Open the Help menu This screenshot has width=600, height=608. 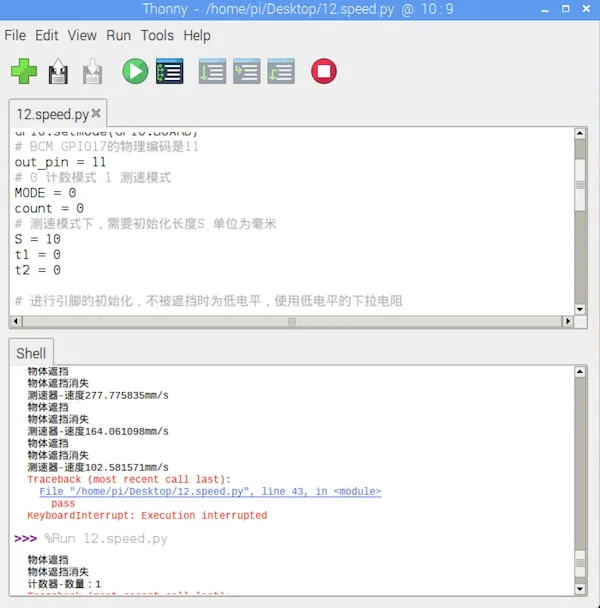(197, 36)
